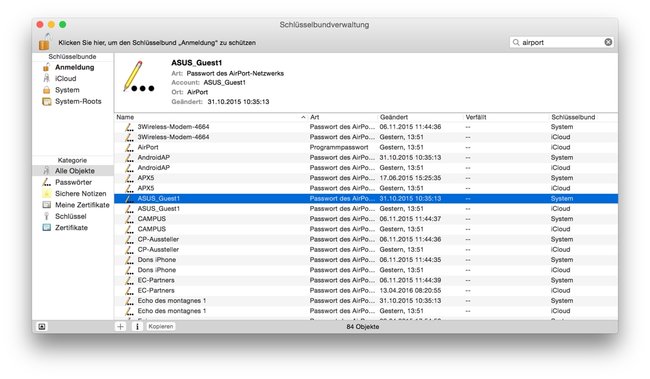Sort the list by the Name column
Viewport: 650px width, 379px height.
(211, 117)
